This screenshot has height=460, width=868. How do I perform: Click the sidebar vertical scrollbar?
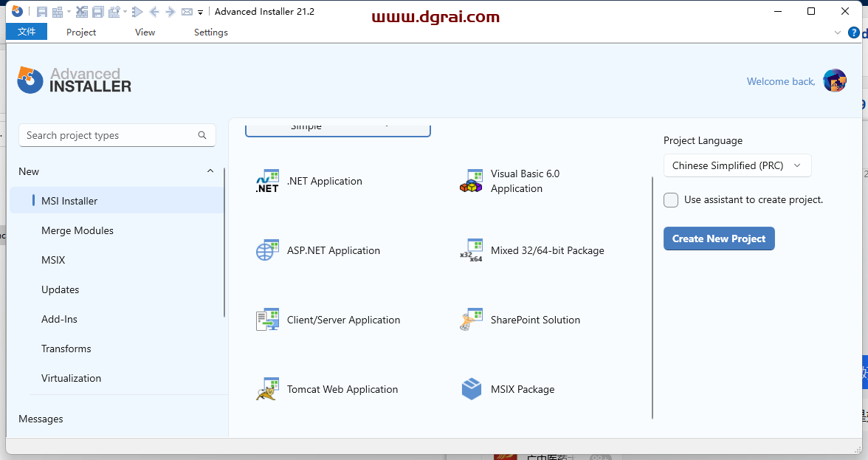click(224, 242)
